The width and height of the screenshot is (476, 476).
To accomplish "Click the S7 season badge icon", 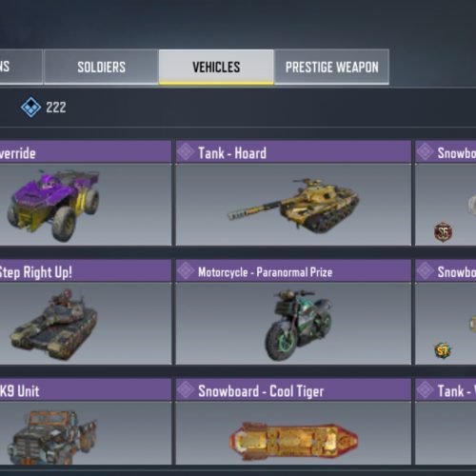I will click(x=443, y=350).
